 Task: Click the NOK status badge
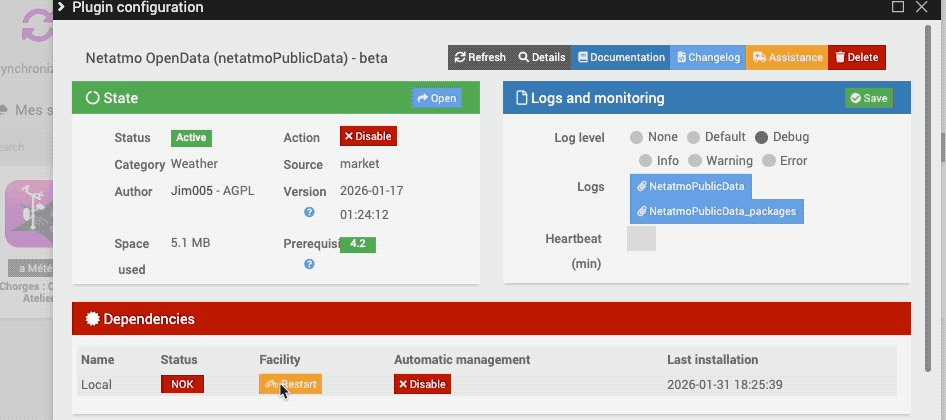182,384
